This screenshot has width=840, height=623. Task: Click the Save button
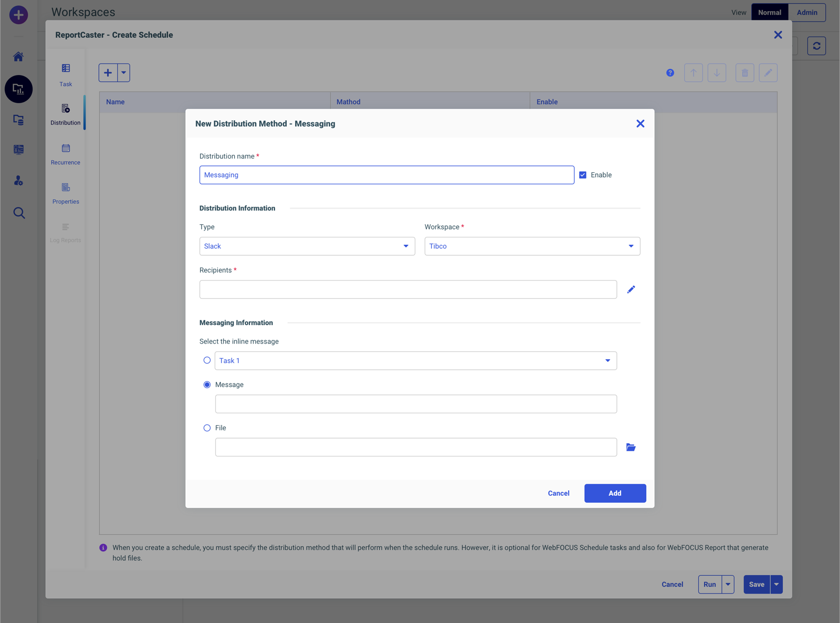[x=757, y=584]
